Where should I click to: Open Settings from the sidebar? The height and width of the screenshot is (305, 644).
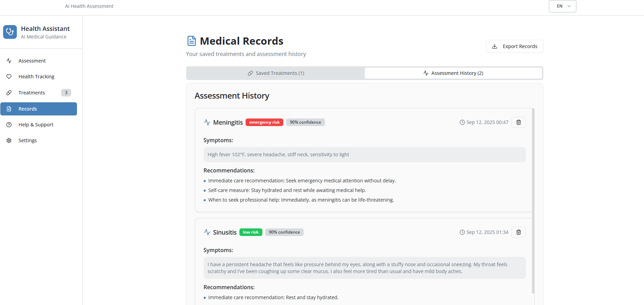tap(38, 140)
